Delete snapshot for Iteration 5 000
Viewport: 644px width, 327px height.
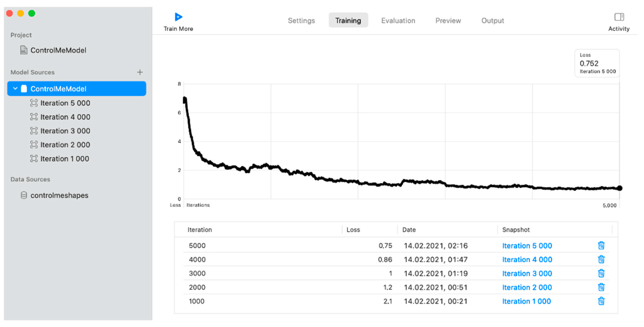601,246
